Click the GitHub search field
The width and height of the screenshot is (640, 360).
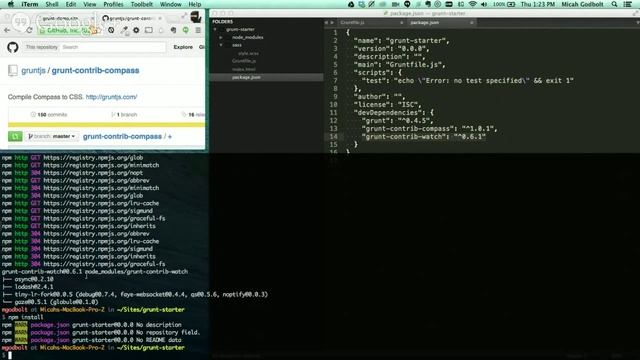tap(113, 47)
